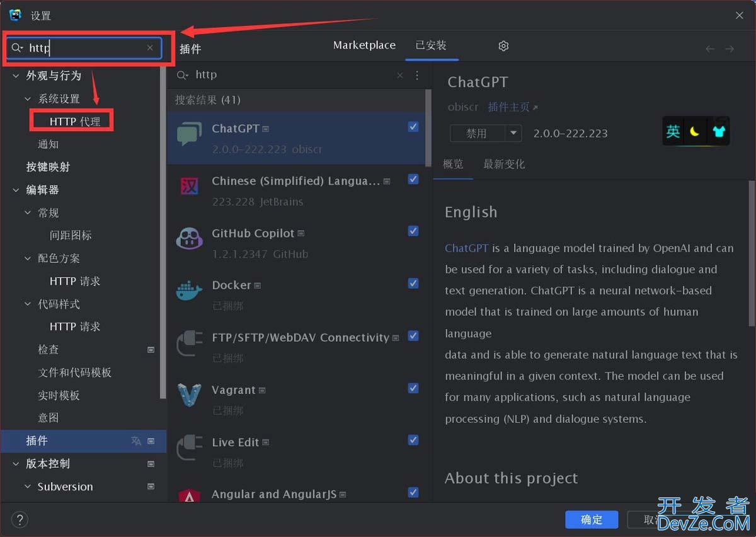Clear the settings search field
This screenshot has height=537, width=756.
tap(150, 48)
